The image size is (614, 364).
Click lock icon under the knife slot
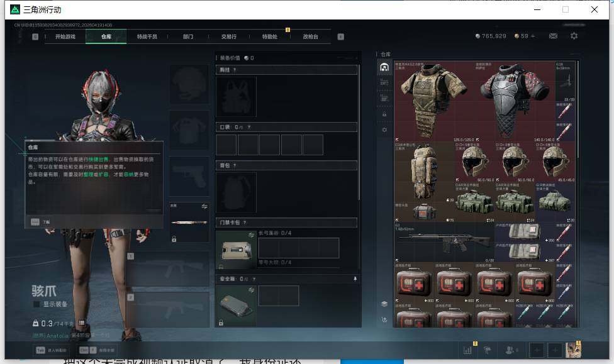point(174,239)
